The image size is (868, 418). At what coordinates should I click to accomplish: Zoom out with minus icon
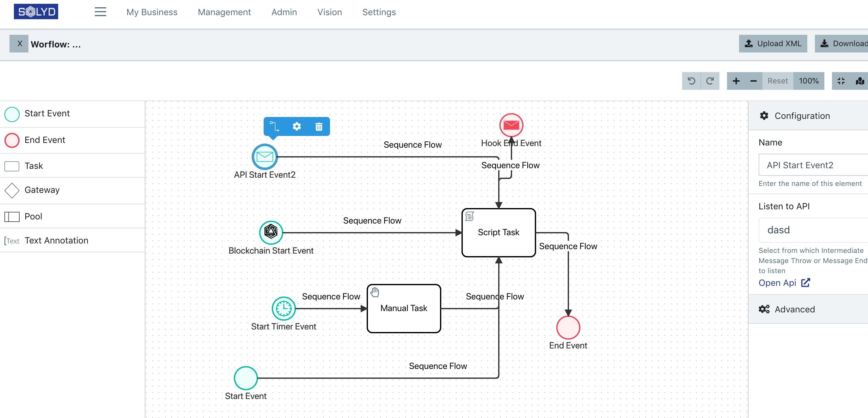(754, 81)
